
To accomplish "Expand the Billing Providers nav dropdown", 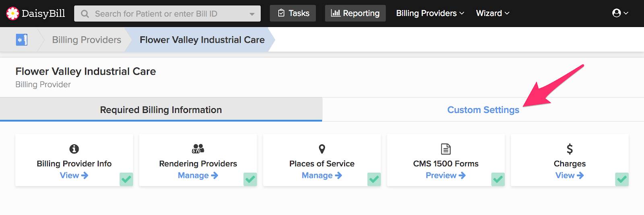I will tap(430, 13).
